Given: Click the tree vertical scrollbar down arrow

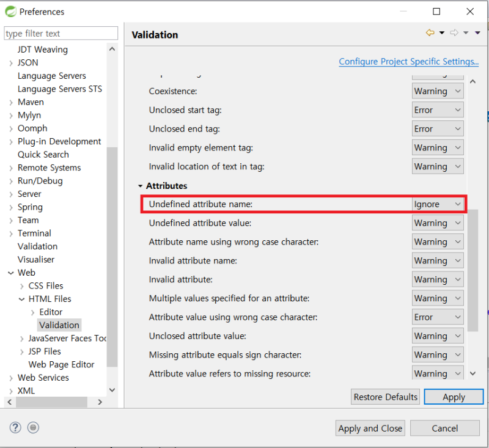Looking at the screenshot, I should point(112,390).
